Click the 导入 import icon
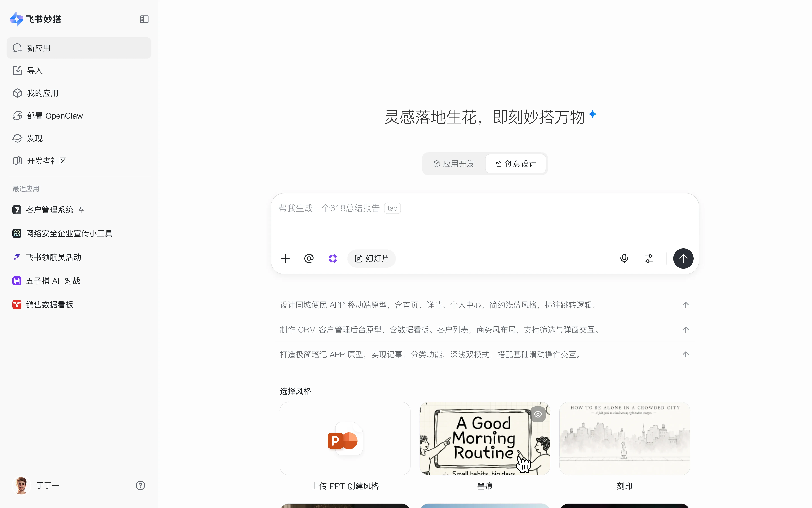The image size is (812, 508). click(x=17, y=71)
